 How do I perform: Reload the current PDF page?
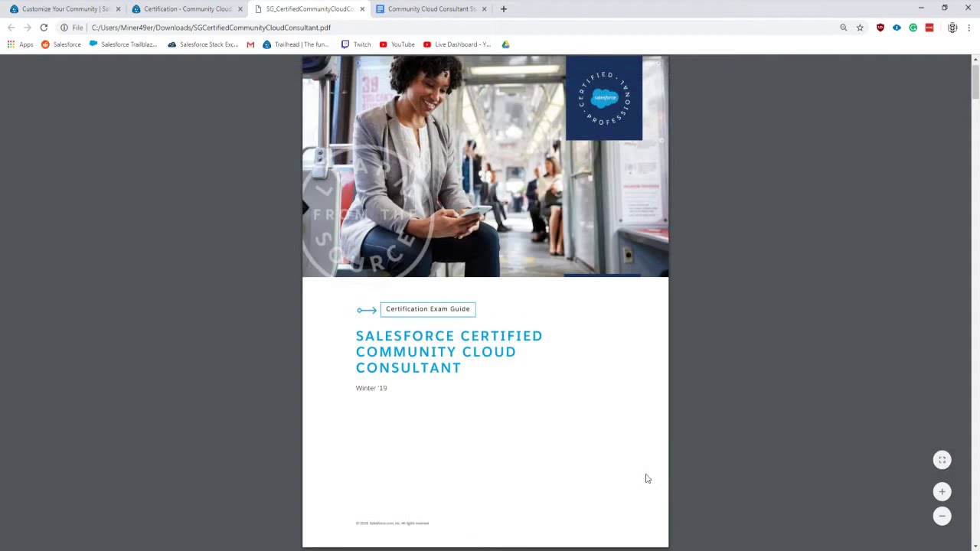[x=44, y=28]
